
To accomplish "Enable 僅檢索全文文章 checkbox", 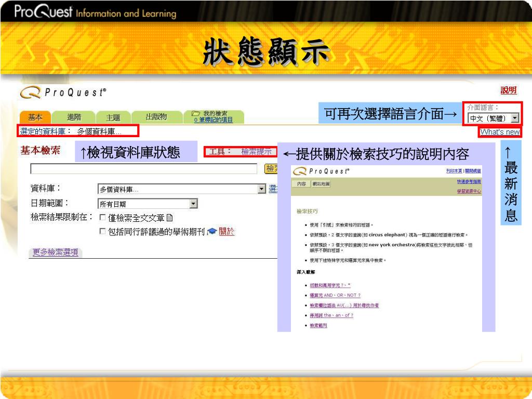I will (102, 218).
